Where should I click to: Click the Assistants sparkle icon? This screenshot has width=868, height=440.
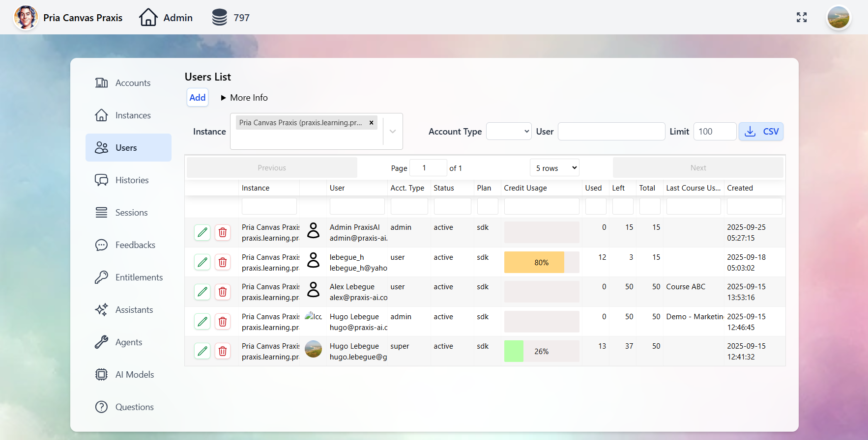click(x=101, y=310)
